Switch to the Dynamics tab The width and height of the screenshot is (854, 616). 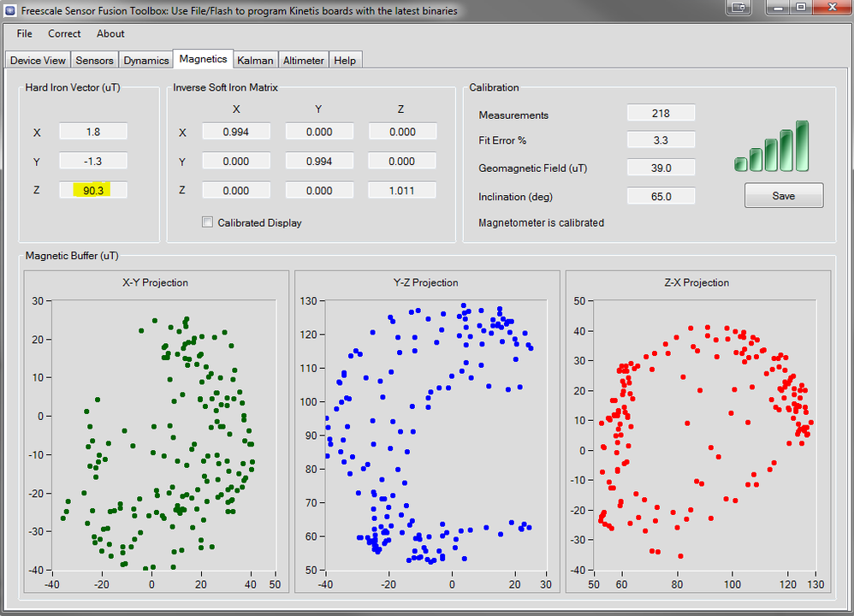pos(146,61)
